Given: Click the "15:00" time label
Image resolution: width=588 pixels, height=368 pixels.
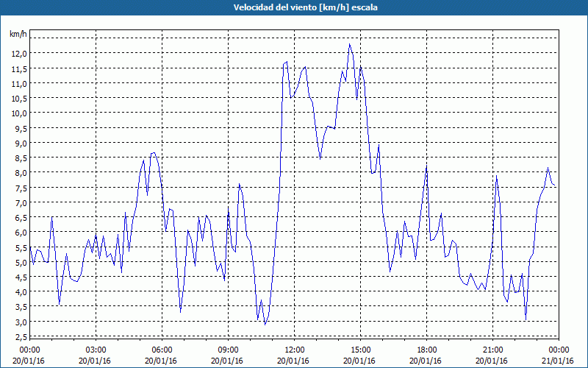Looking at the screenshot, I should pyautogui.click(x=360, y=350).
